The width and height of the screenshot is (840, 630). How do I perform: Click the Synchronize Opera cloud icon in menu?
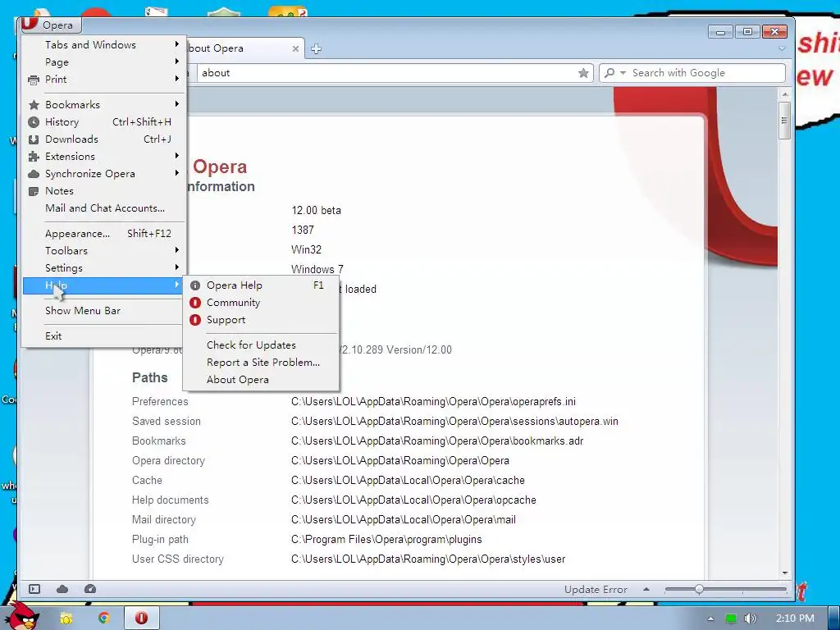tap(34, 174)
